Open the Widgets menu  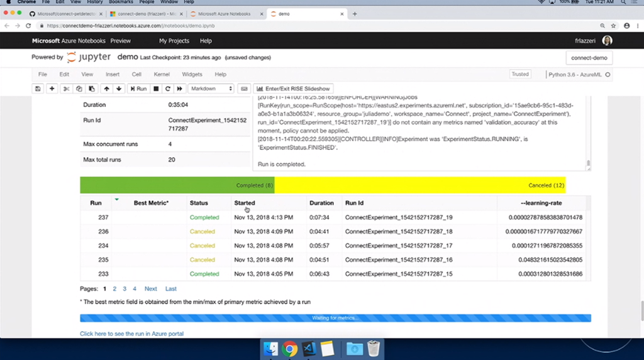click(x=192, y=74)
